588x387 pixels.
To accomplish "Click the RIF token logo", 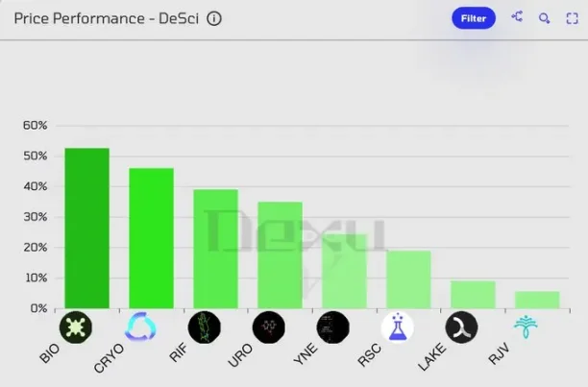I will pyautogui.click(x=205, y=327).
